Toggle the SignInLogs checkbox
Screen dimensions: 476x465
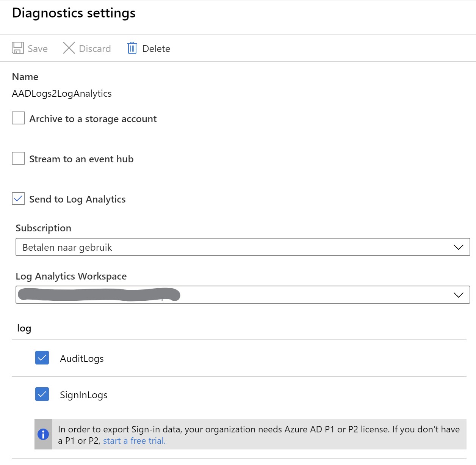coord(42,394)
